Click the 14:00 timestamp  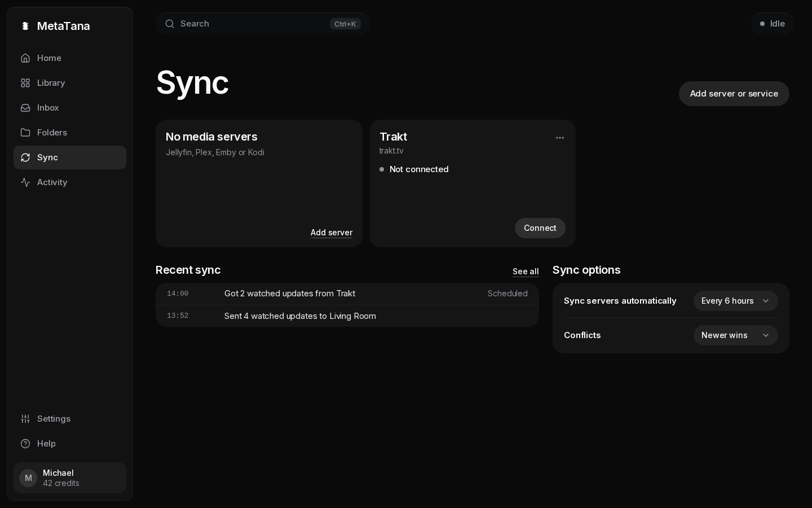(x=178, y=294)
